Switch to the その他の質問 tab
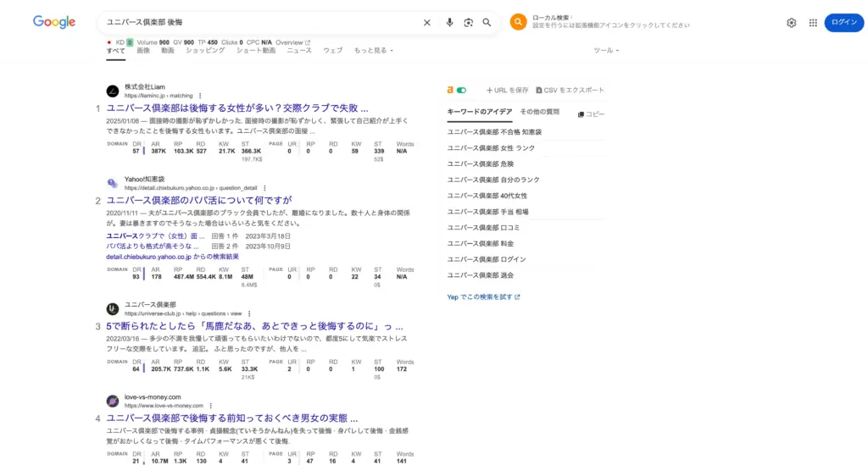868x465 pixels. 540,112
